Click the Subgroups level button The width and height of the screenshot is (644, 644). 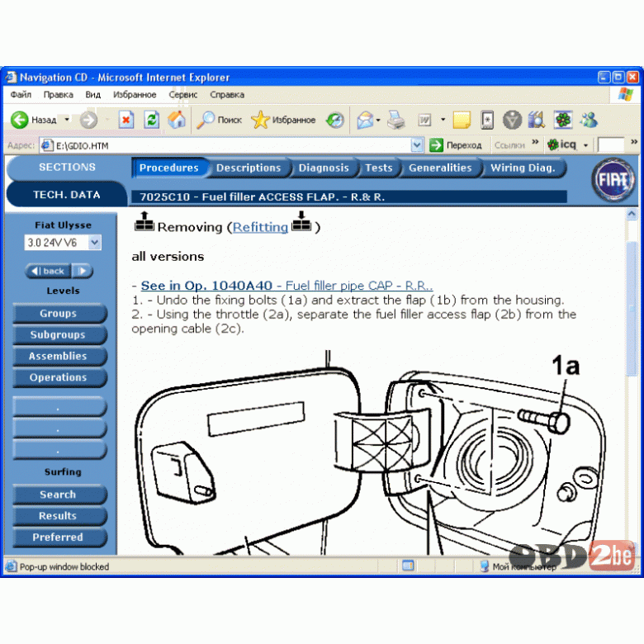(x=59, y=334)
